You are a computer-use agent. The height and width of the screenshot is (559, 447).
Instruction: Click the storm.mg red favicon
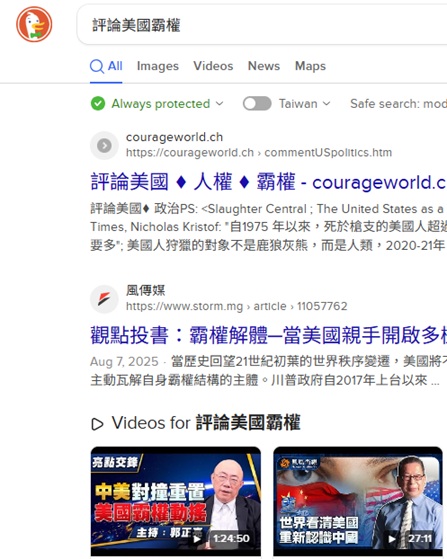104,299
